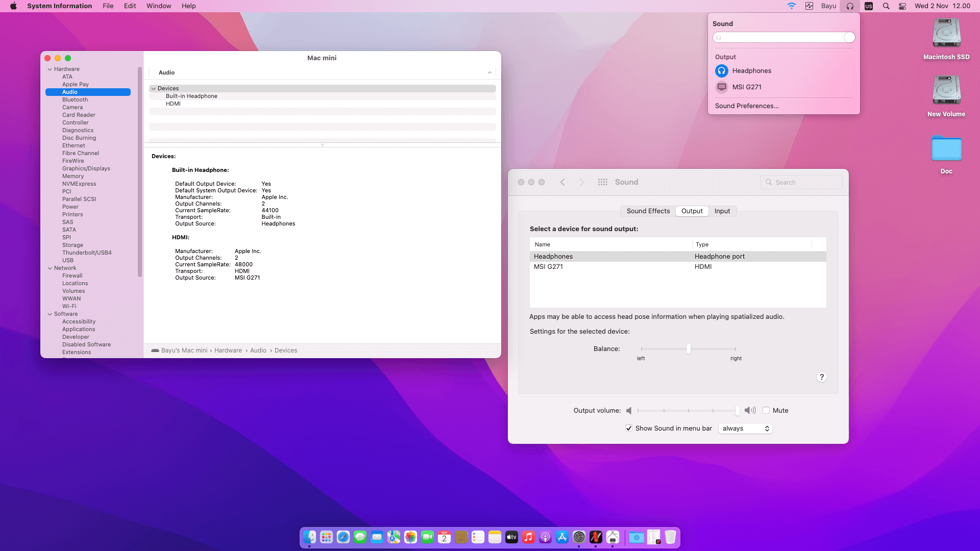This screenshot has height=551, width=980.
Task: Open the Music app in the Dock
Action: pyautogui.click(x=528, y=537)
